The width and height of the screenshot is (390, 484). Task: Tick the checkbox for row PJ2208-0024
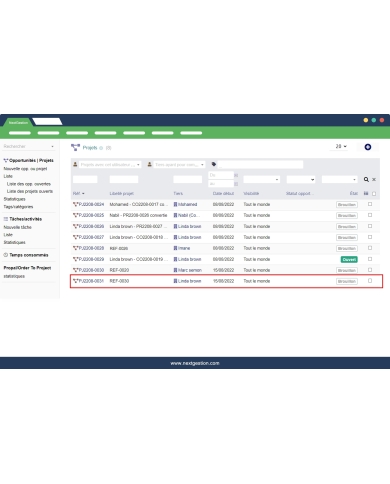[370, 204]
